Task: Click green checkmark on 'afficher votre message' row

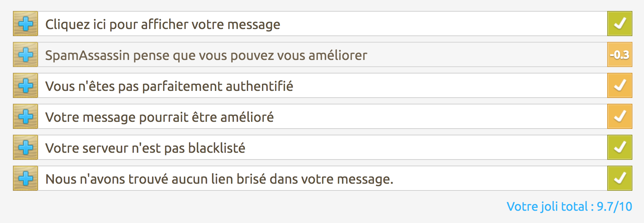Action: [x=619, y=24]
